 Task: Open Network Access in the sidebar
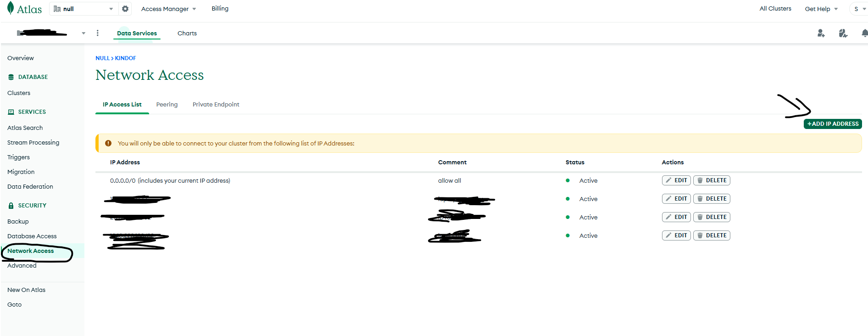click(31, 251)
